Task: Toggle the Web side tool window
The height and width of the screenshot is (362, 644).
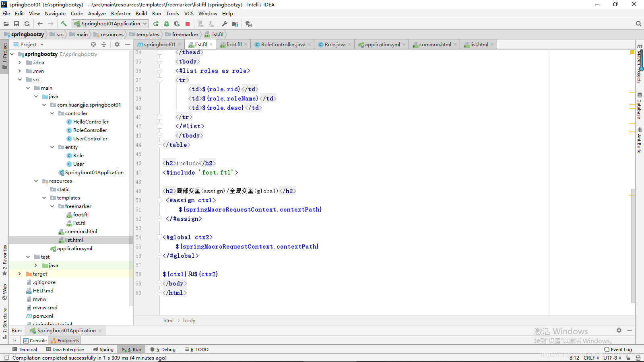Action: (5, 292)
